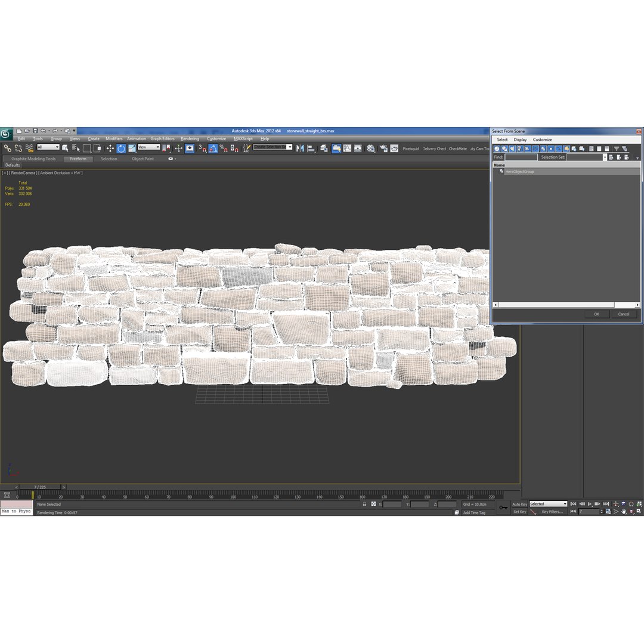Screen dimensions: 644x644
Task: Click the Edit Named Selection Sets icon
Action: point(246,148)
